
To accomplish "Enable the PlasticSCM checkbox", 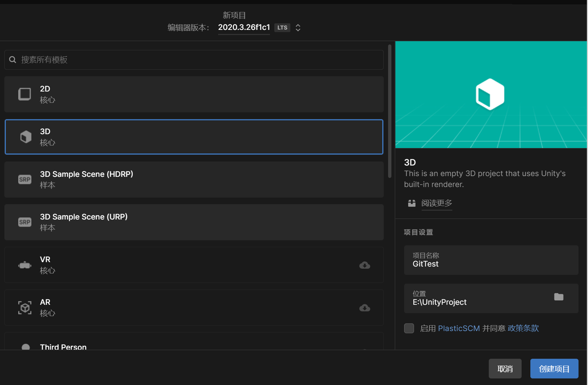I will (x=409, y=328).
